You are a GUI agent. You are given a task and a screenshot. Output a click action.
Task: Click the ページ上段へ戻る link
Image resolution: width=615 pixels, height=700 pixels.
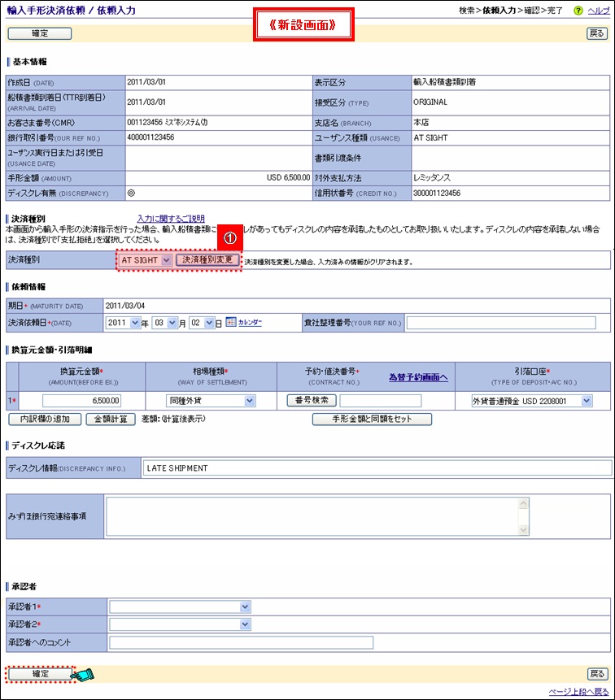point(579,692)
